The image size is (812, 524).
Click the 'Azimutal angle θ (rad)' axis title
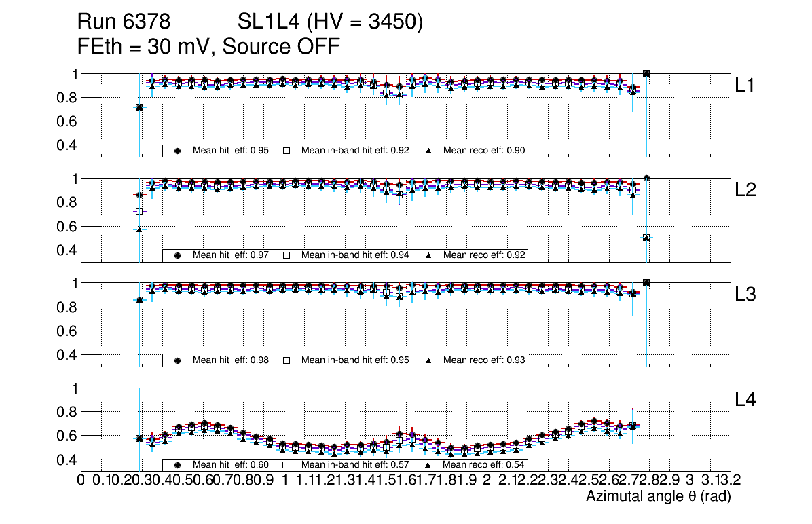click(x=658, y=497)
